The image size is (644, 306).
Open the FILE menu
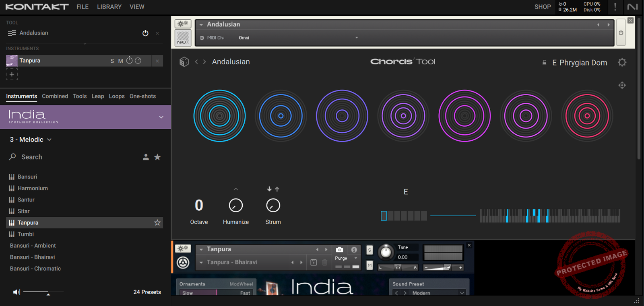click(83, 7)
